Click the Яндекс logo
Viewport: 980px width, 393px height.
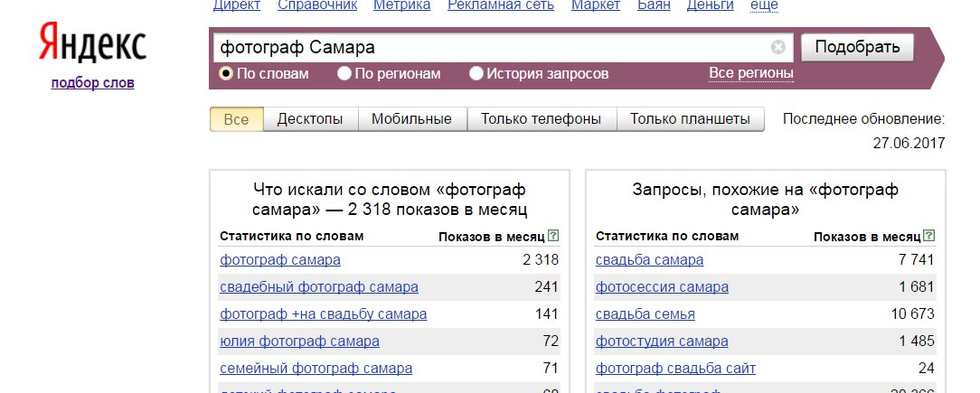92,43
